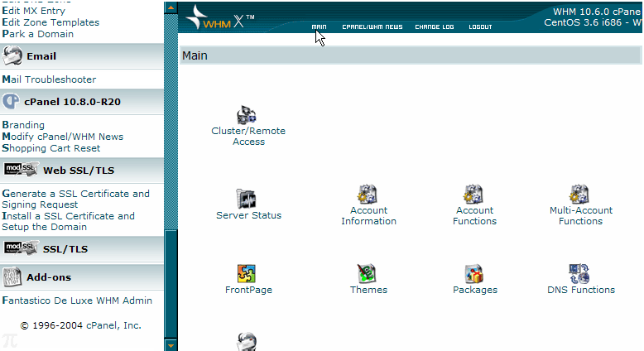Open the DNS Functions icon
Image resolution: width=644 pixels, height=351 pixels.
(579, 274)
